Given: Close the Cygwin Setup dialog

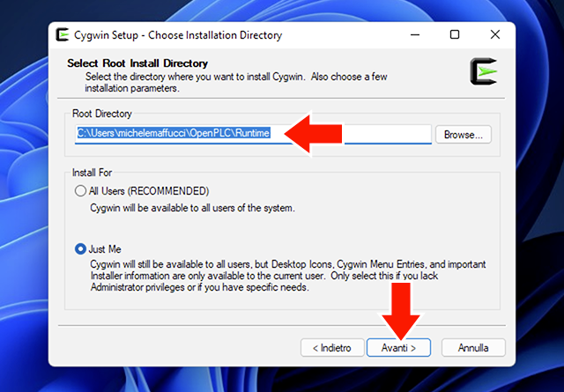Looking at the screenshot, I should [x=495, y=35].
